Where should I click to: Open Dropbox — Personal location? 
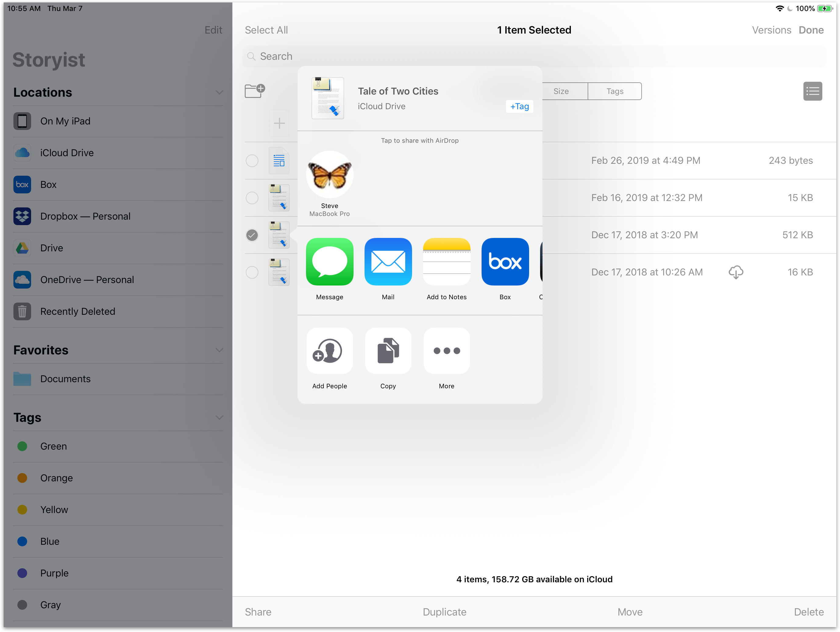(x=118, y=216)
